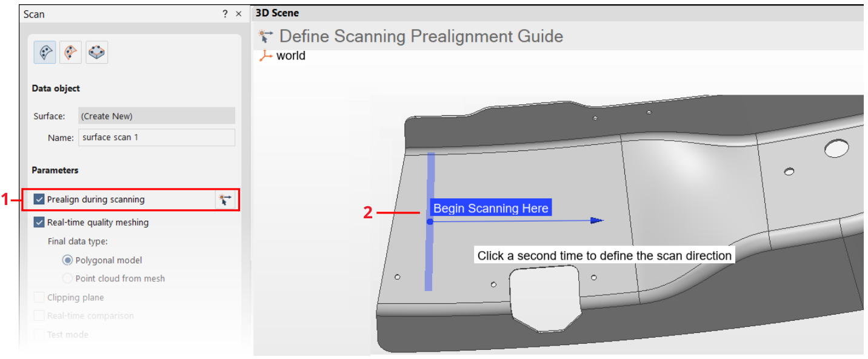
Task: Pick the block-shaped edge scan mode icon
Action: point(96,53)
